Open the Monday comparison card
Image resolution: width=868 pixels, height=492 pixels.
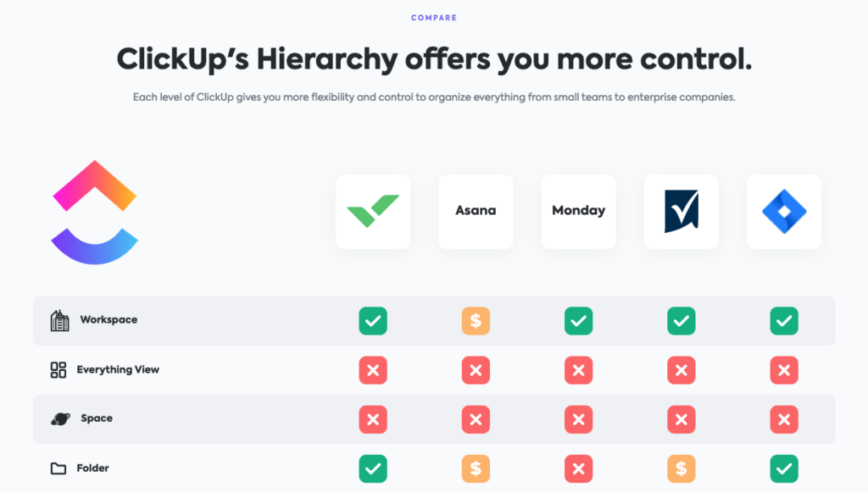pos(578,212)
